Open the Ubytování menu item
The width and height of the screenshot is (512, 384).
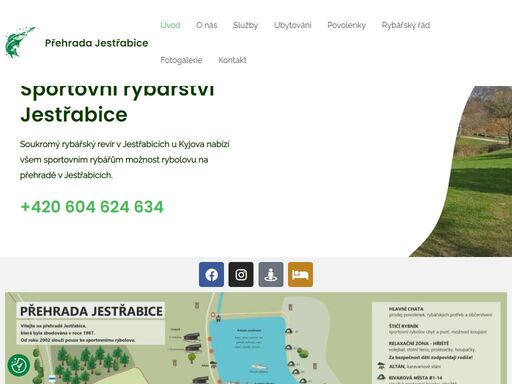click(x=293, y=25)
